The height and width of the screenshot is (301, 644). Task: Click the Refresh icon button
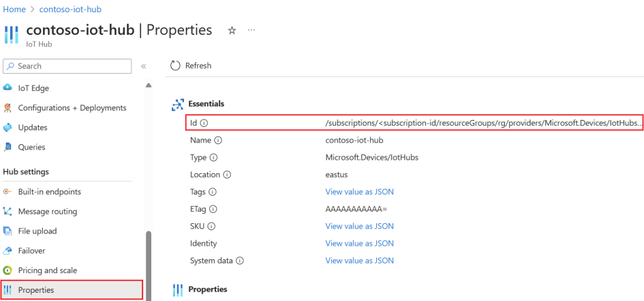pyautogui.click(x=175, y=66)
